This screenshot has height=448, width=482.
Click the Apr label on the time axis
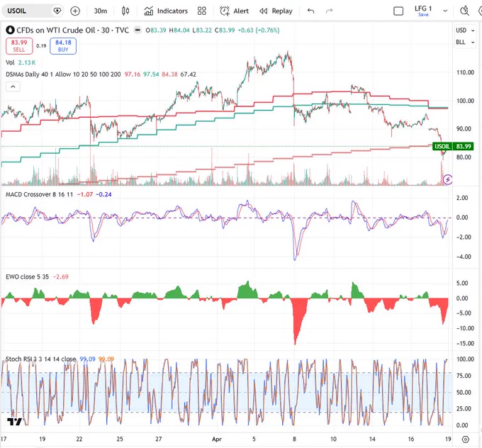(217, 439)
